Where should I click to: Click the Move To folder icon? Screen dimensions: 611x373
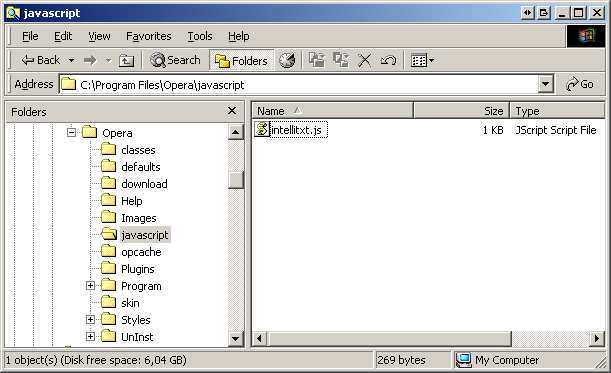click(x=317, y=60)
